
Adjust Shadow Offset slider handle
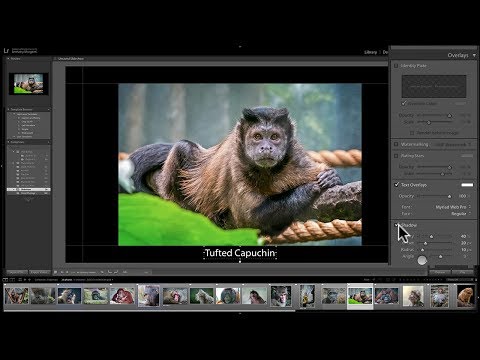425,243
